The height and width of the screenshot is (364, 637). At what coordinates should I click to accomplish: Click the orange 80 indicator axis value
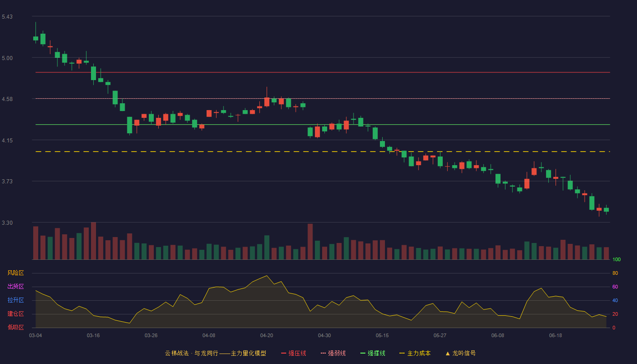[615, 273]
